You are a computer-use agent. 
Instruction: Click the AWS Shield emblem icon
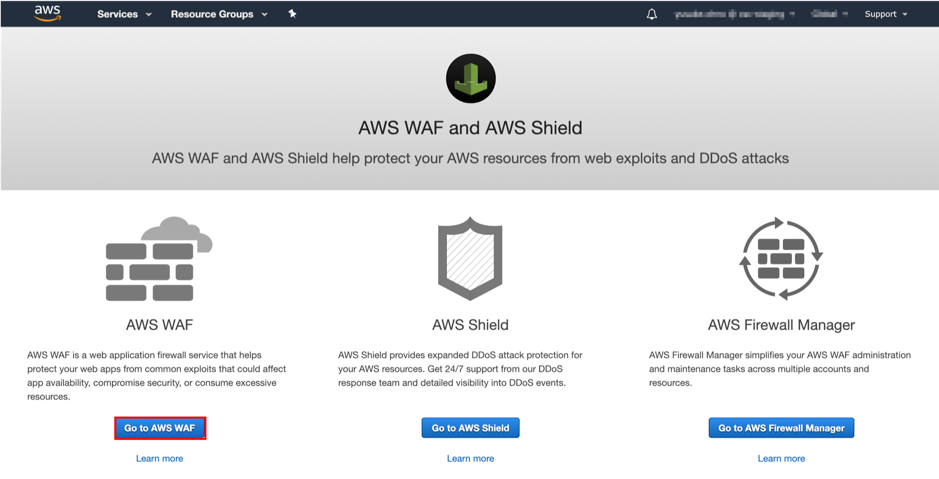tap(470, 259)
